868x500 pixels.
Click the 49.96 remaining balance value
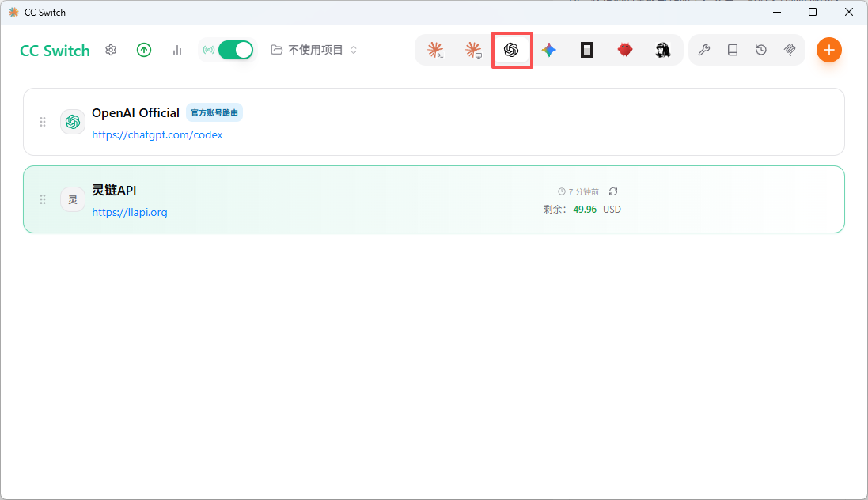point(585,210)
